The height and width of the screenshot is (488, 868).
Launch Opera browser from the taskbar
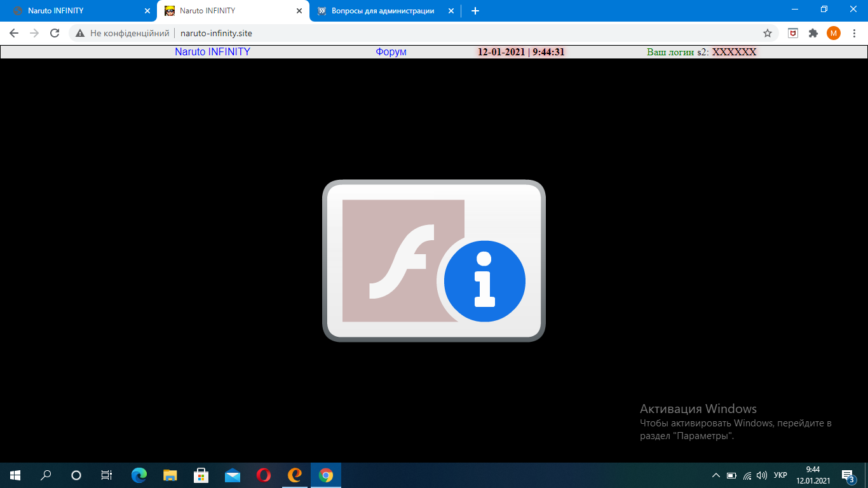263,475
